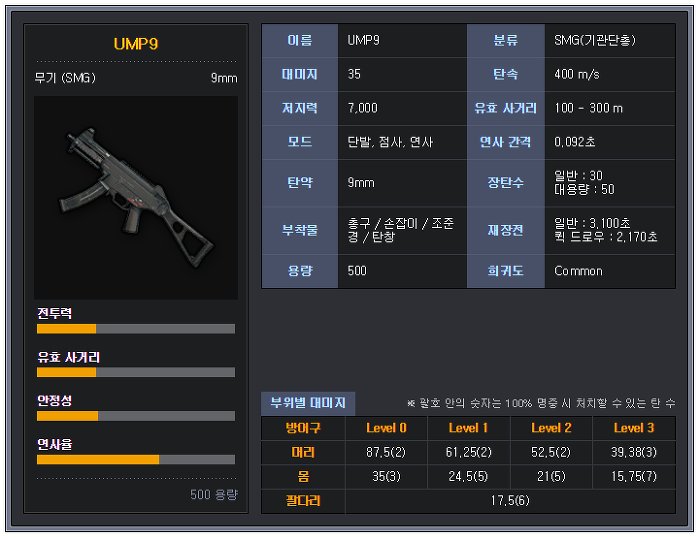700x540 pixels.
Task: Select the 유효 사거리 stat bar
Action: click(x=136, y=372)
